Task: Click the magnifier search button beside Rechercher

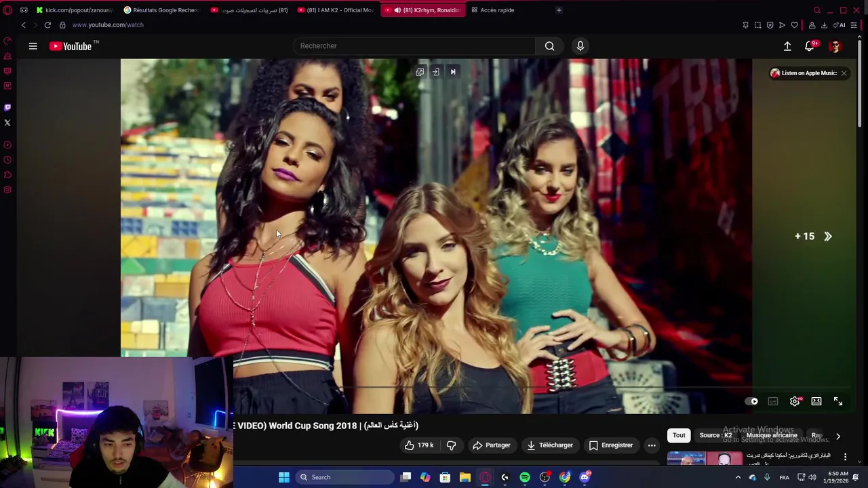Action: coord(549,46)
